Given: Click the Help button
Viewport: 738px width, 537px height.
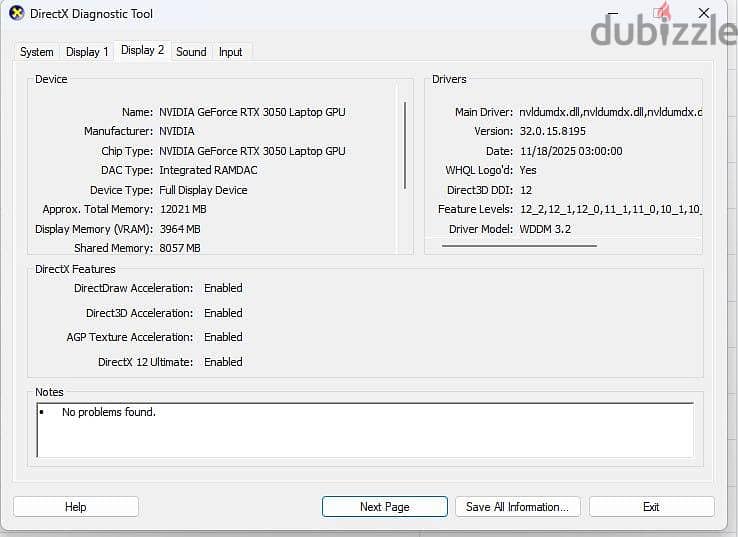Looking at the screenshot, I should [x=76, y=507].
